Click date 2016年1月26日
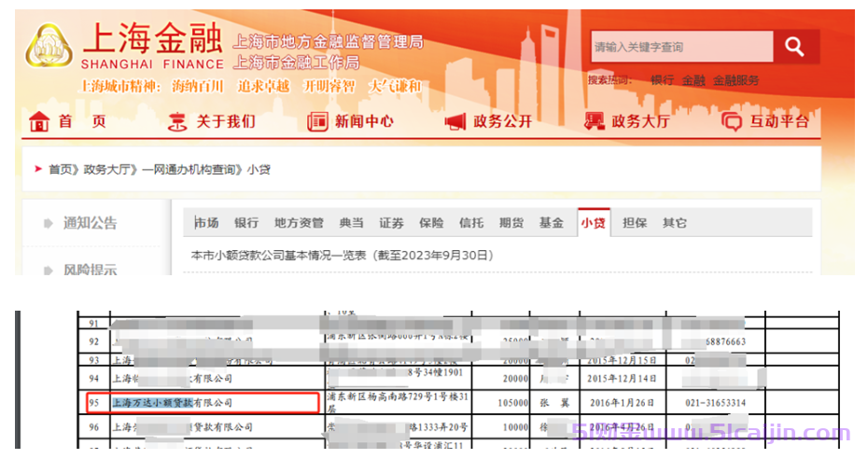Screen dimensions: 868x459 point(622,403)
